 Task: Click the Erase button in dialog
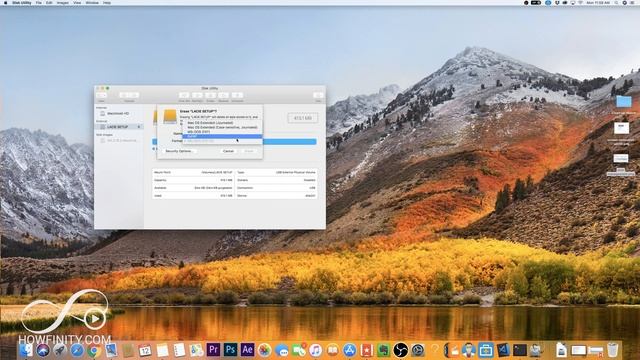point(249,151)
